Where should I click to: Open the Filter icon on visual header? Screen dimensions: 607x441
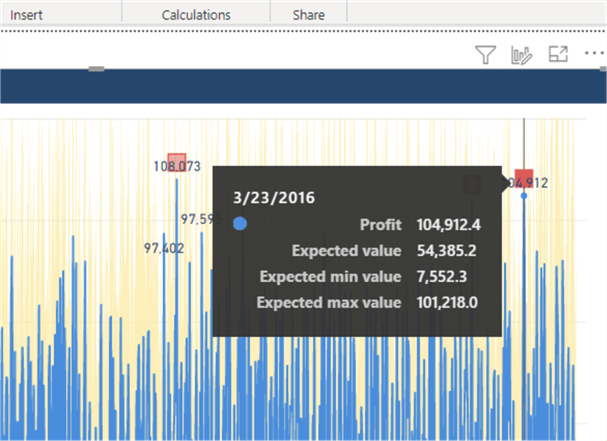click(485, 55)
